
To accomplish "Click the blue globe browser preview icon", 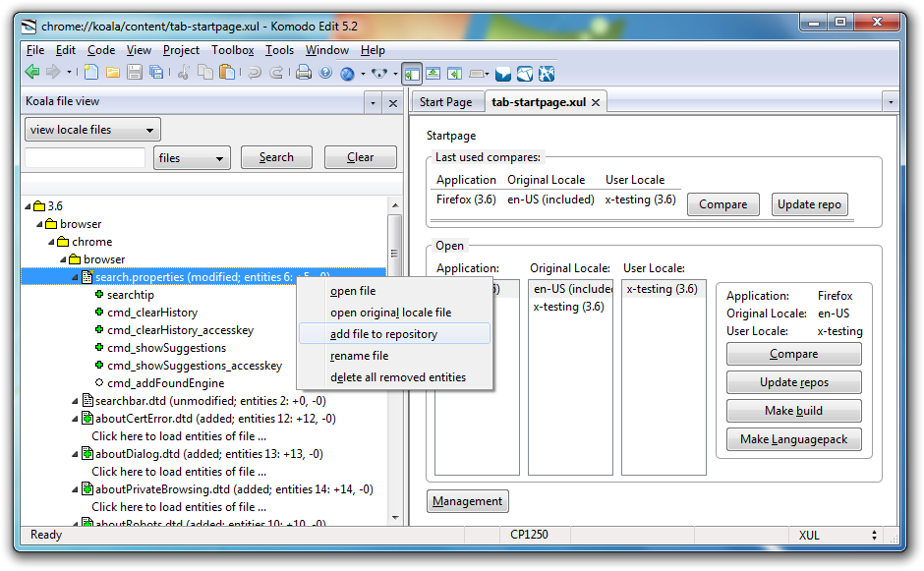I will click(347, 74).
